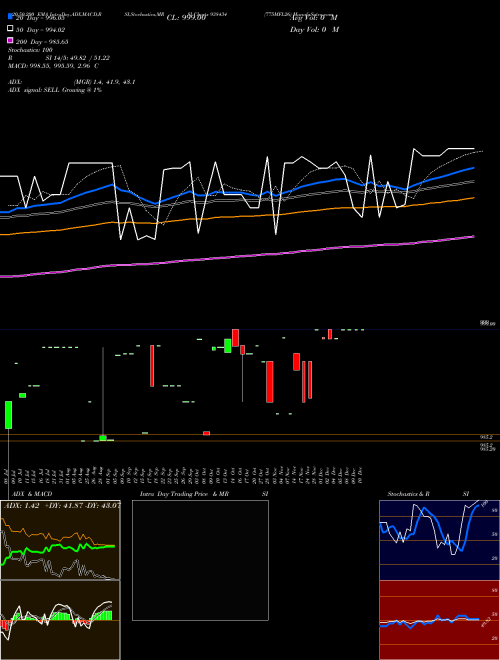Click the 'Intra Day Trading Price & MR SI' title
This screenshot has width=500, height=660.
204,493
